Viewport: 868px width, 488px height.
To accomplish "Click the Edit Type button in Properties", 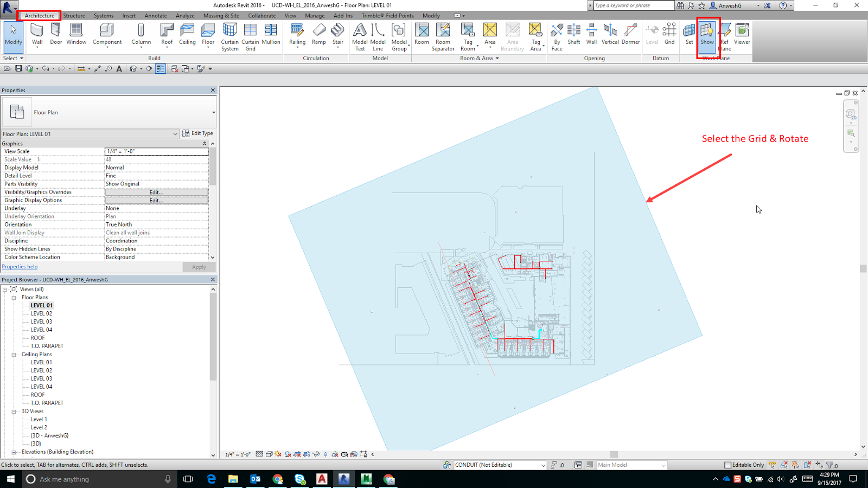I will 199,133.
